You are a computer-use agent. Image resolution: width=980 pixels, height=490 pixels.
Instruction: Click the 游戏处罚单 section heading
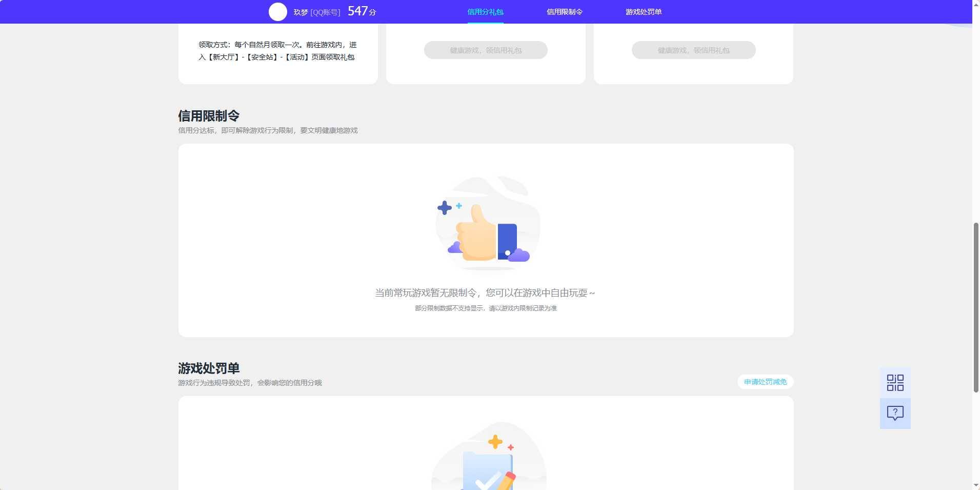pos(209,368)
